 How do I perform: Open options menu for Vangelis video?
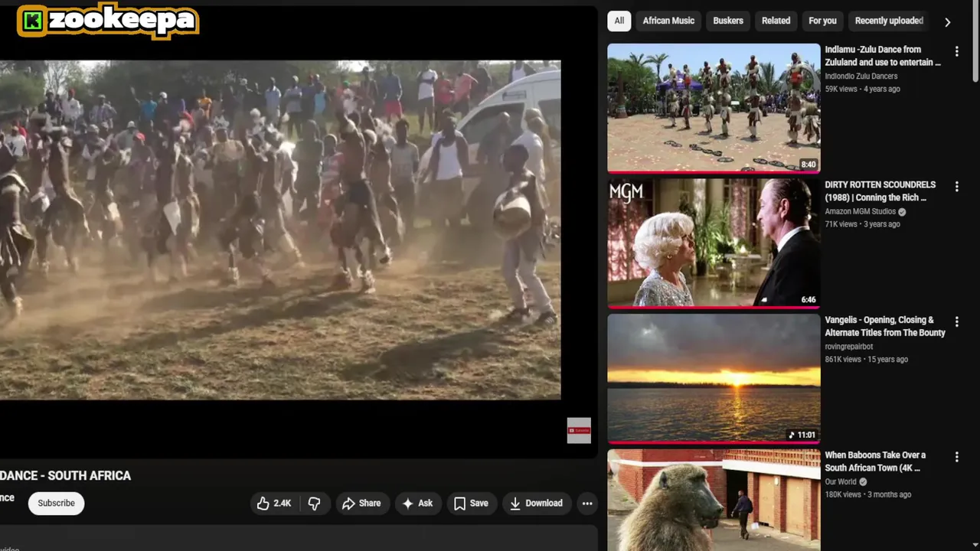(x=956, y=321)
